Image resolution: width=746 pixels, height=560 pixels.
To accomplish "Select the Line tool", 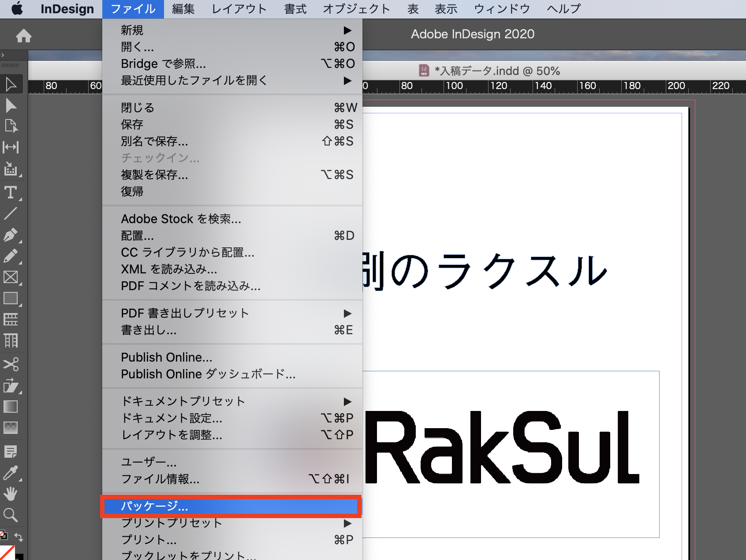I will 11,214.
